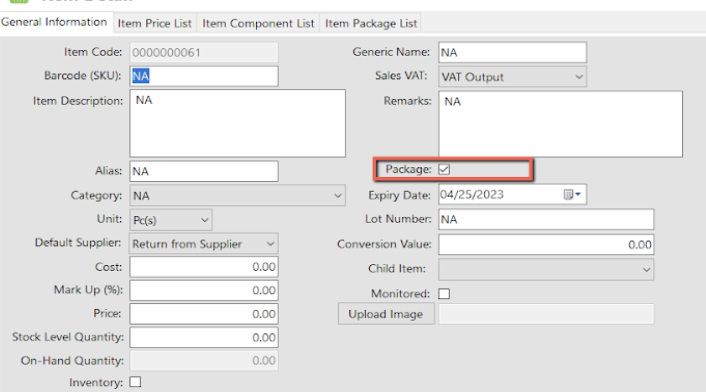
Task: Enable the Monitored checkbox
Action: click(444, 293)
